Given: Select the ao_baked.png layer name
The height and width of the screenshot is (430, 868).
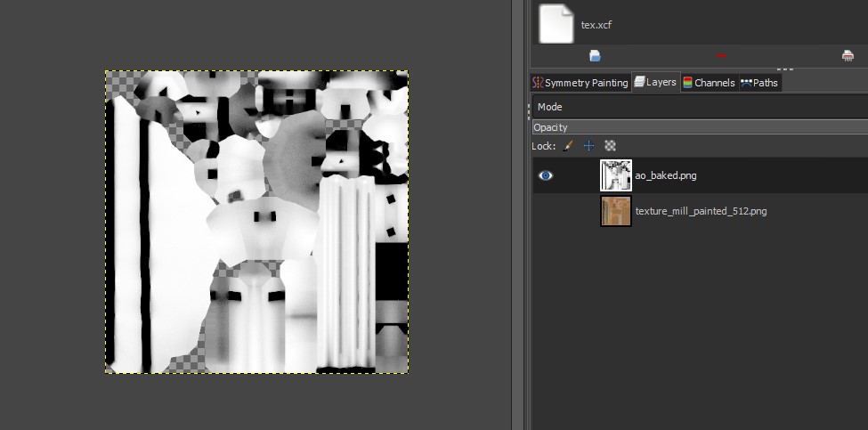Looking at the screenshot, I should click(x=666, y=176).
